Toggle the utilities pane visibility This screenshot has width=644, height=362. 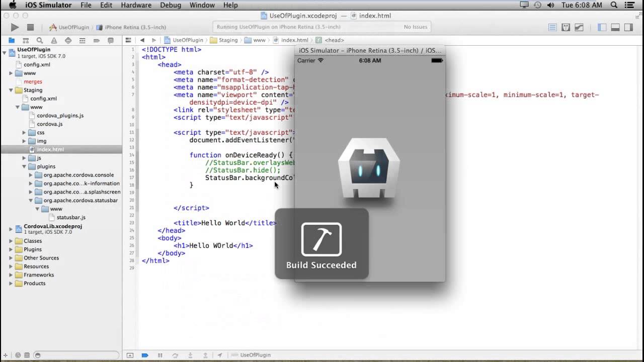628,28
